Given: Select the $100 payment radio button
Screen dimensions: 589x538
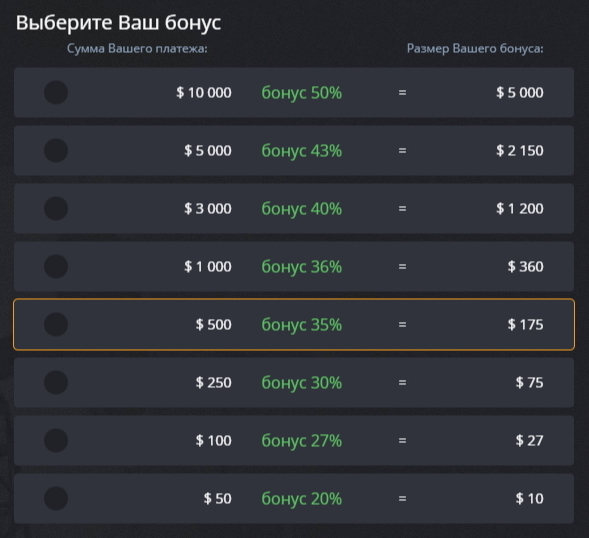Looking at the screenshot, I should [x=56, y=440].
